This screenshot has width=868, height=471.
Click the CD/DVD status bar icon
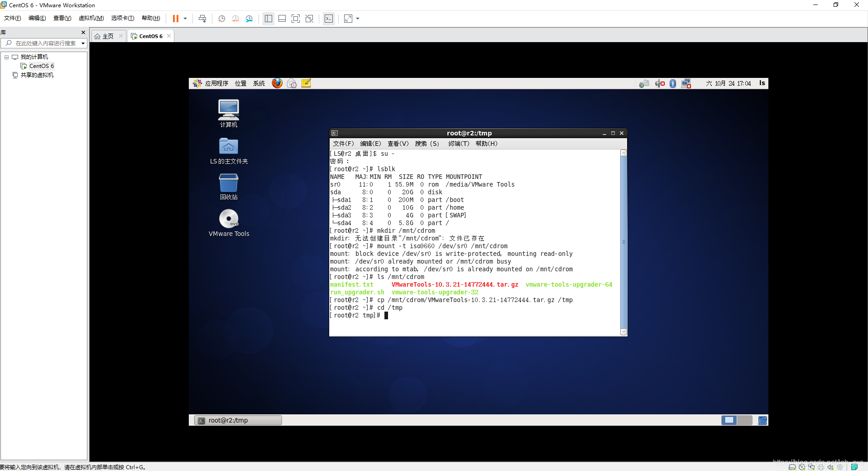pyautogui.click(x=802, y=467)
